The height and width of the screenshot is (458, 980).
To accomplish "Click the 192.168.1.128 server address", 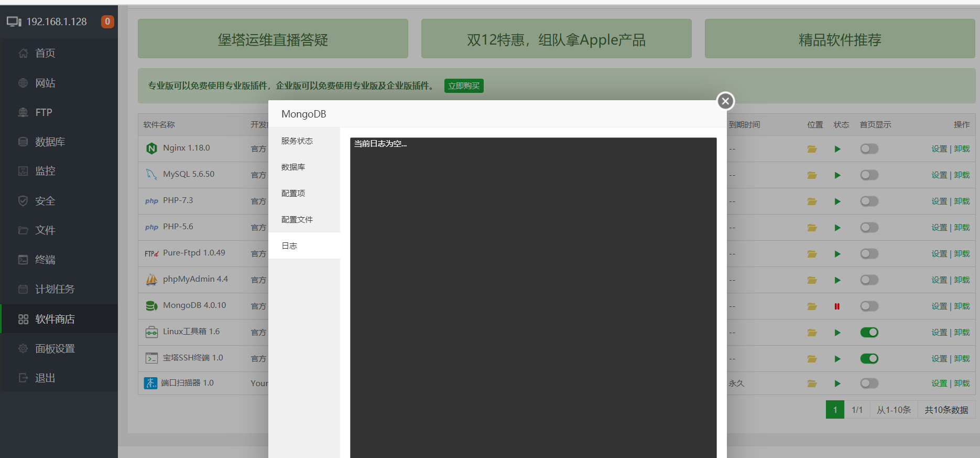I will tap(57, 22).
